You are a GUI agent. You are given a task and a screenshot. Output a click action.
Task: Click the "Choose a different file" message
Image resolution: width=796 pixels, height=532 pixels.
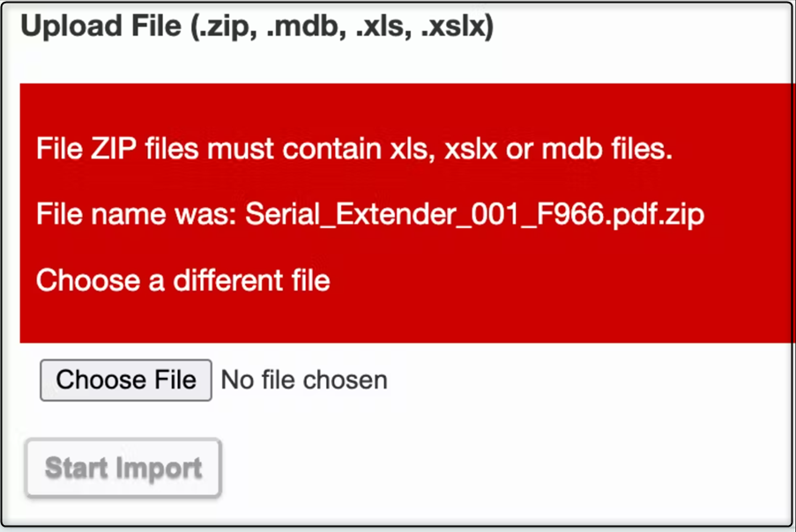coord(182,280)
